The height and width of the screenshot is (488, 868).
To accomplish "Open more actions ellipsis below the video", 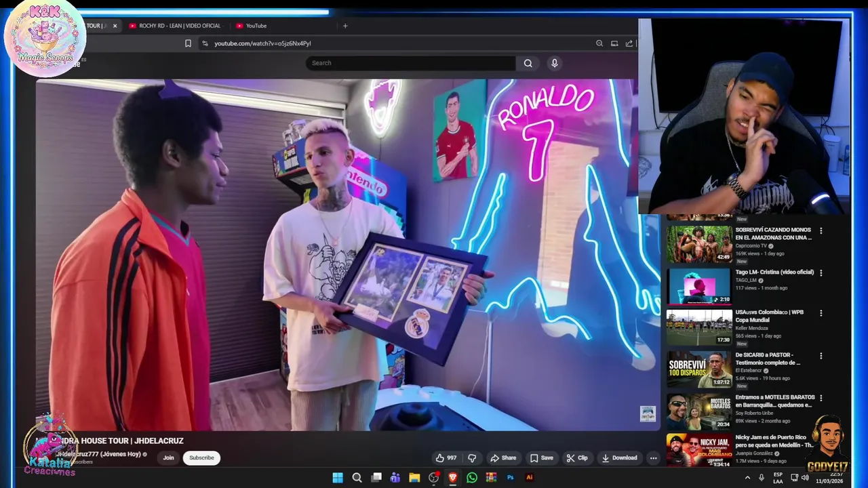I will click(653, 458).
